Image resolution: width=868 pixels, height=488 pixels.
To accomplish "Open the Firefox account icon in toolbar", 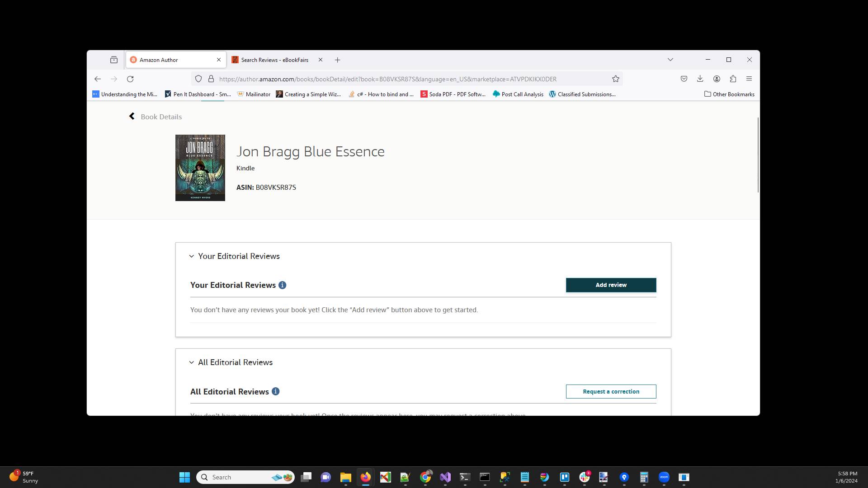I will [716, 79].
